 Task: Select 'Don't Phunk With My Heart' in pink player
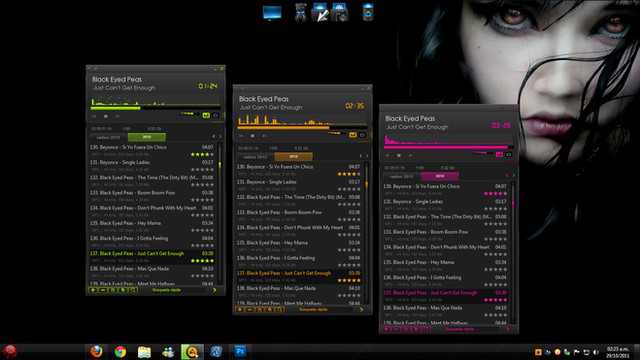pyautogui.click(x=445, y=250)
